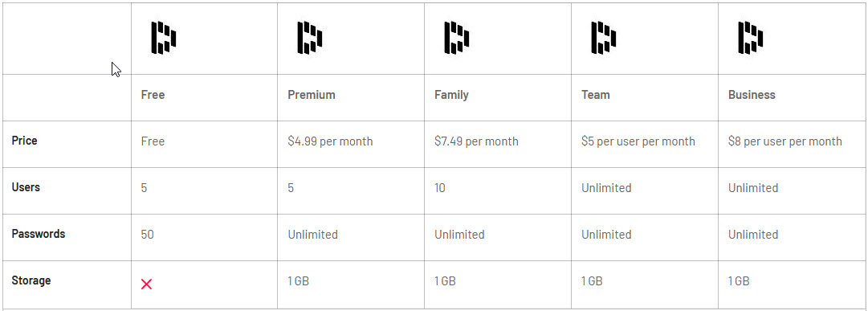Click the Price row label

24,141
